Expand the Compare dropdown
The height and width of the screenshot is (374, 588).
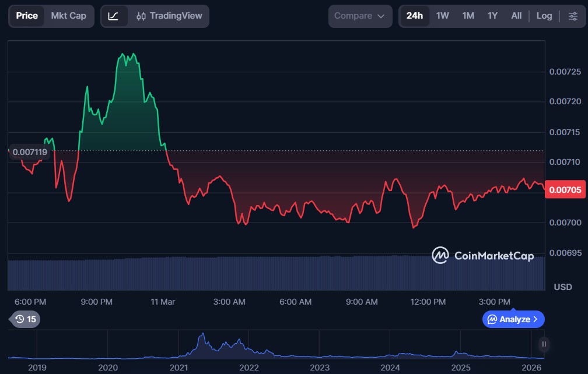pos(359,16)
